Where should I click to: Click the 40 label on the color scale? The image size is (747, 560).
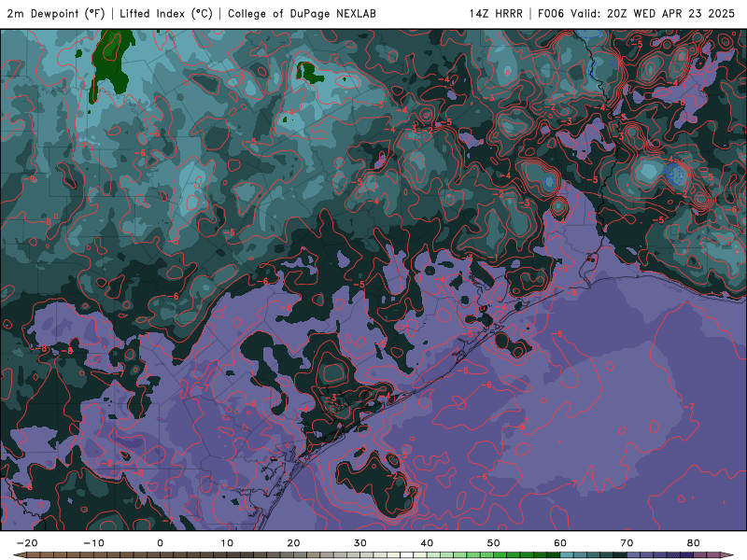coord(427,543)
